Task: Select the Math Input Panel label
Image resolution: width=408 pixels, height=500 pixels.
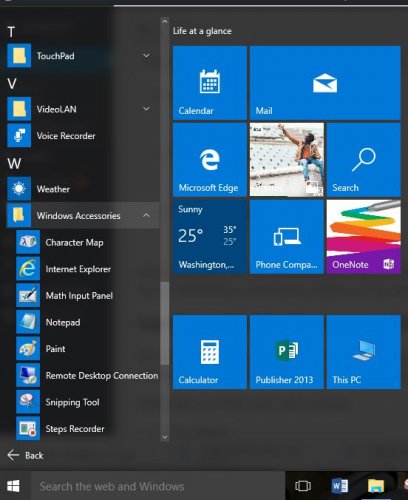Action: point(79,296)
